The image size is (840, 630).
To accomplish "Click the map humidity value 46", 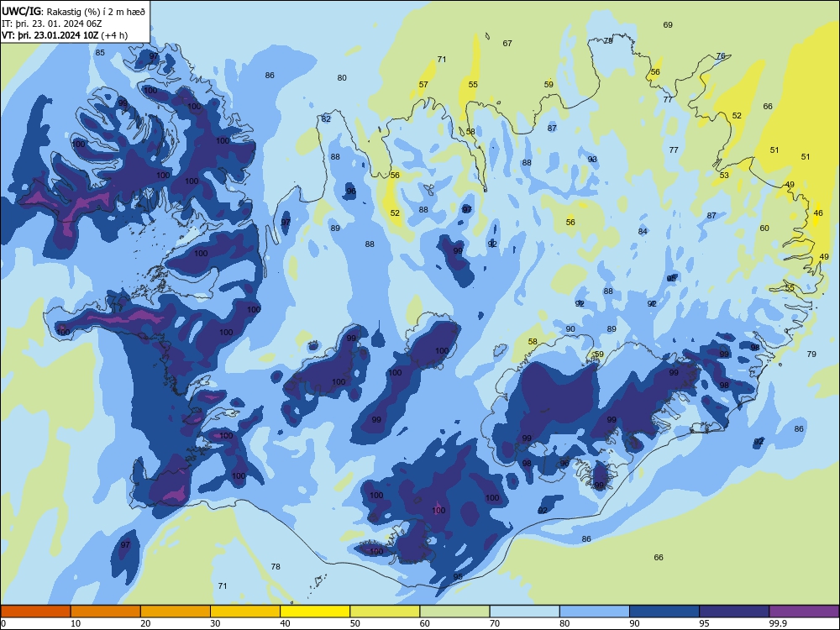I will pyautogui.click(x=818, y=213).
